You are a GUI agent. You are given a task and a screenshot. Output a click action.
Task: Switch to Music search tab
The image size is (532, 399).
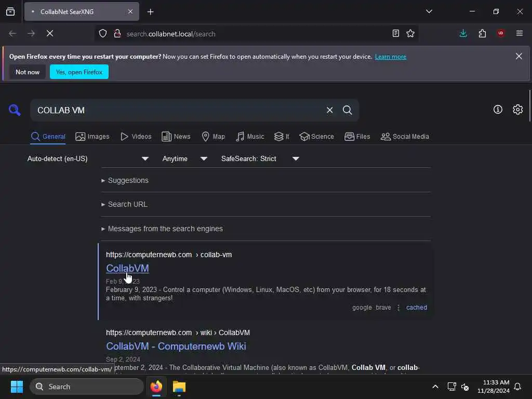click(250, 137)
